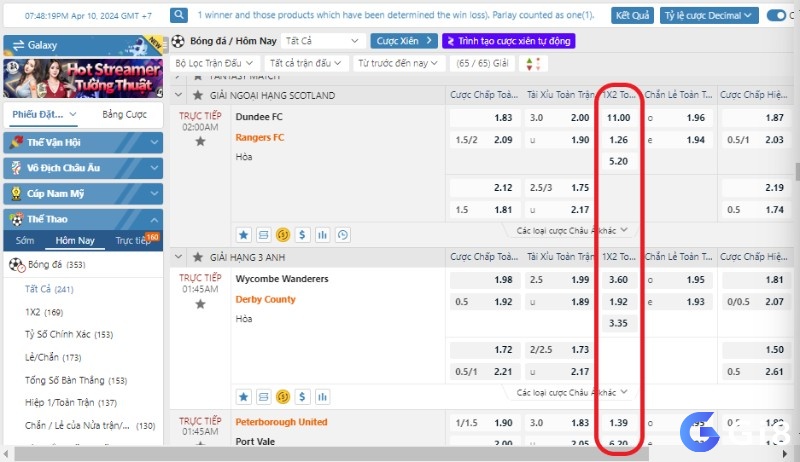Click the blue star icon in Wycombe toolbar

[243, 397]
